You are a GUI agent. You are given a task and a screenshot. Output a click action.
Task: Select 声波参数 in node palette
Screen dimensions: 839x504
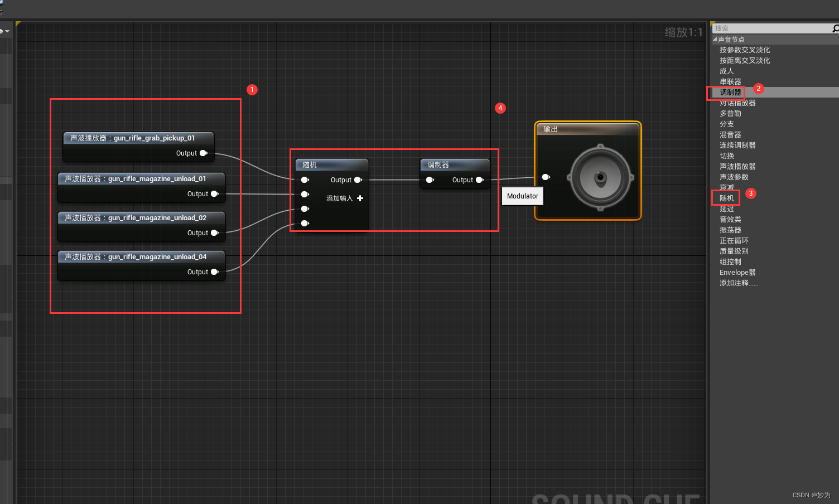(x=734, y=177)
